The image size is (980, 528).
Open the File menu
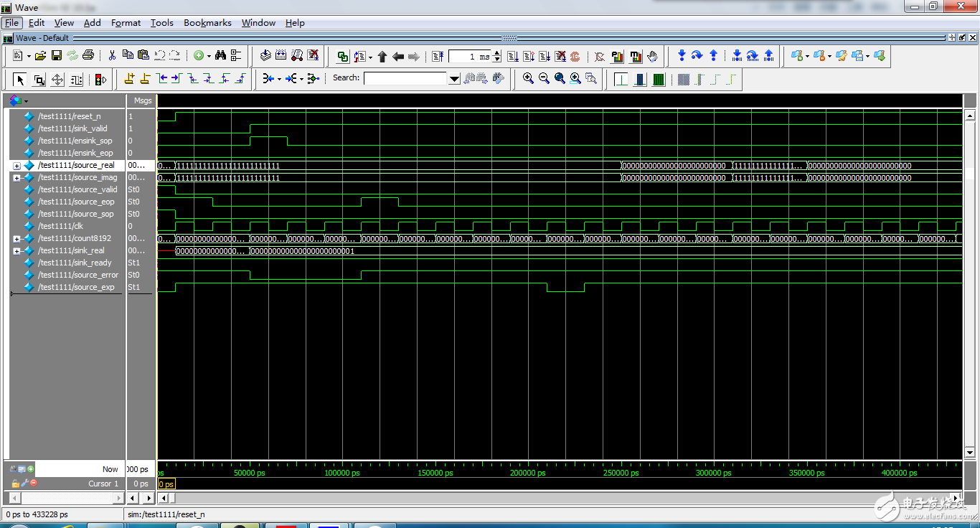point(11,23)
